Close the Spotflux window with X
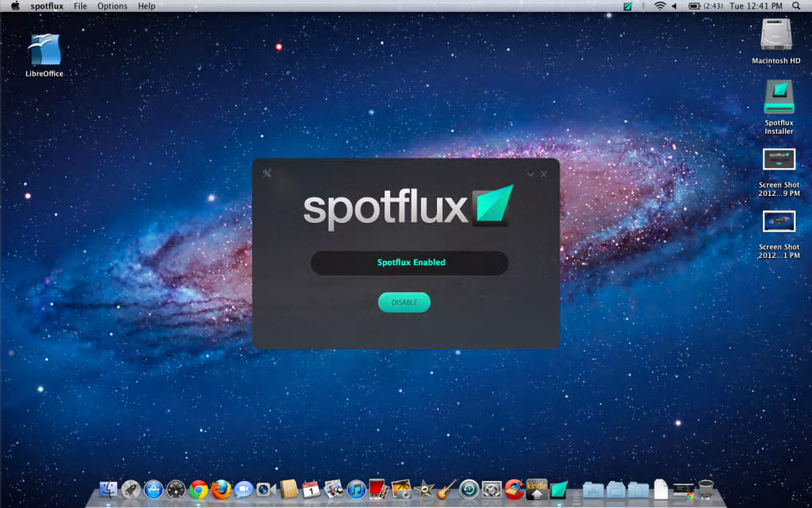812x508 pixels. [x=544, y=174]
